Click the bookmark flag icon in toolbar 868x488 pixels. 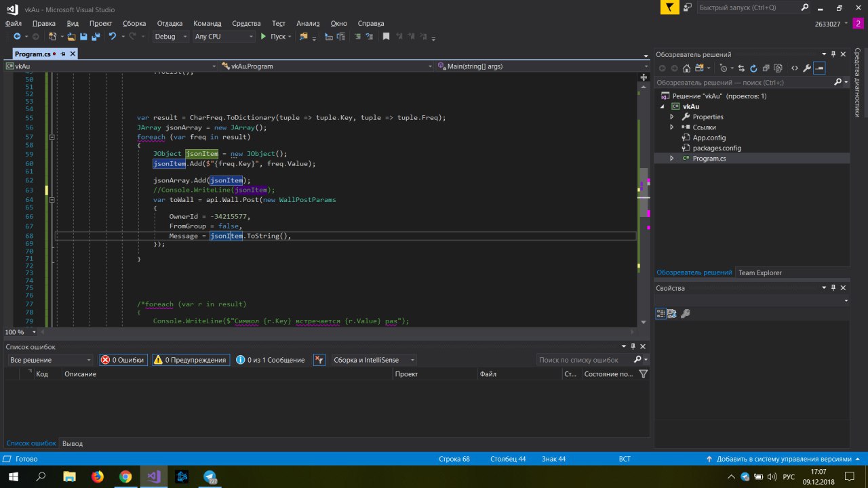click(x=386, y=37)
